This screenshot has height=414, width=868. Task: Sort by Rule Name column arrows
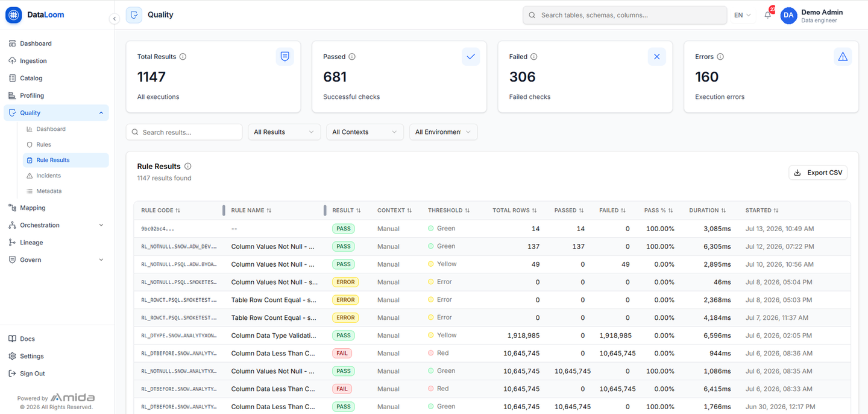click(269, 211)
